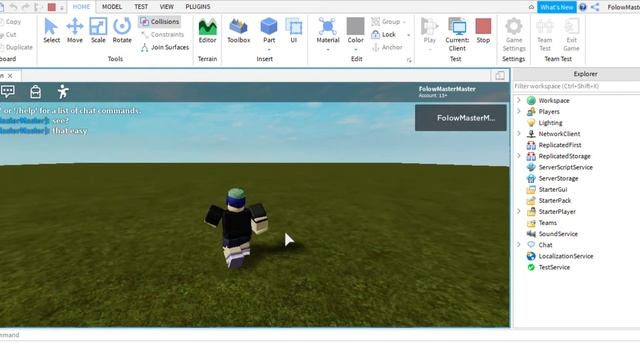
Task: Expand the ReplicatedStorage tree node
Action: [x=519, y=156]
